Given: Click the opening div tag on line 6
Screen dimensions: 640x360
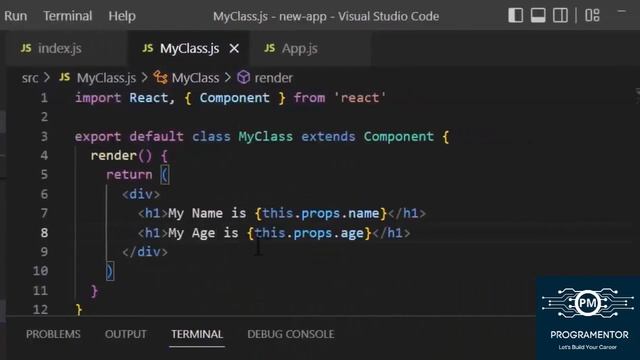Looking at the screenshot, I should pyautogui.click(x=141, y=194).
